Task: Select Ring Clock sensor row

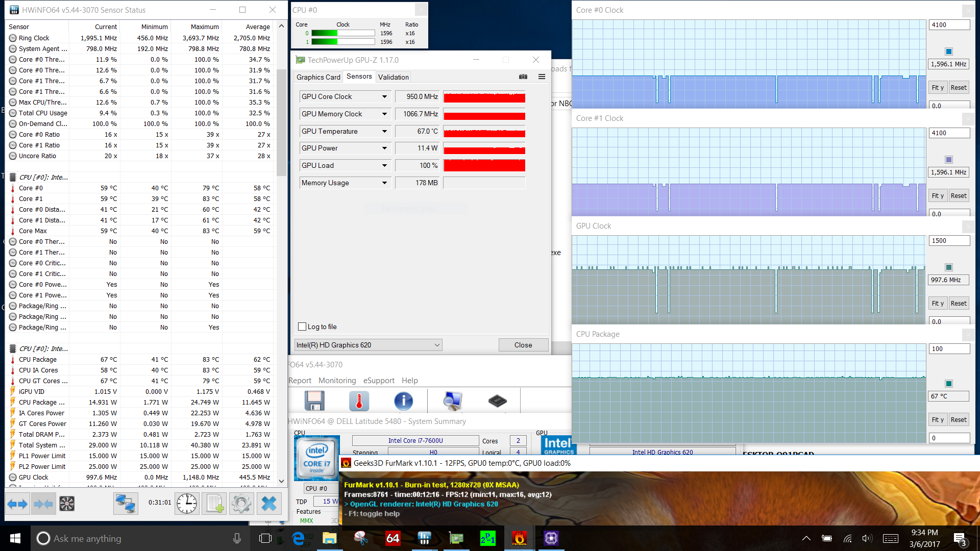Action: (x=140, y=38)
